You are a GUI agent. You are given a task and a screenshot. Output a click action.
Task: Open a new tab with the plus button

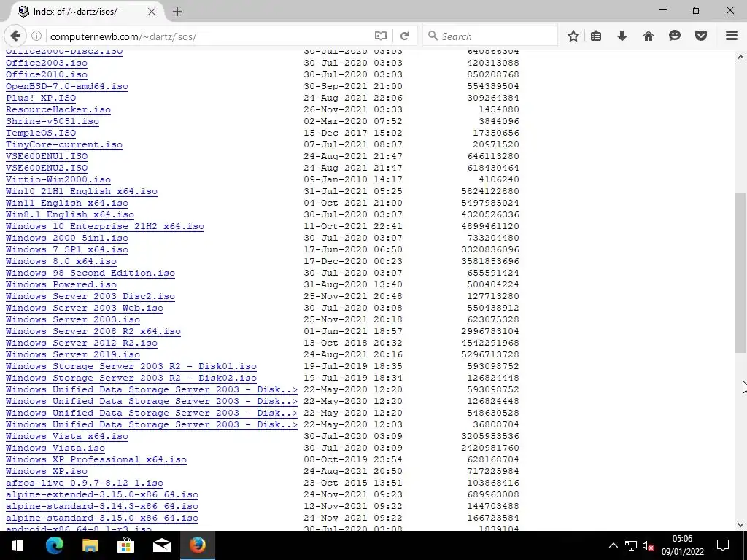coord(177,12)
